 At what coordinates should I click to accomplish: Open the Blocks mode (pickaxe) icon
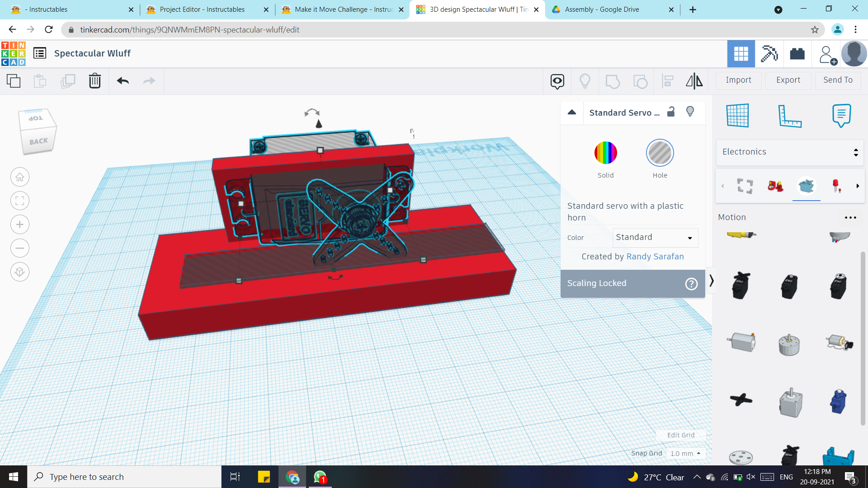[769, 54]
